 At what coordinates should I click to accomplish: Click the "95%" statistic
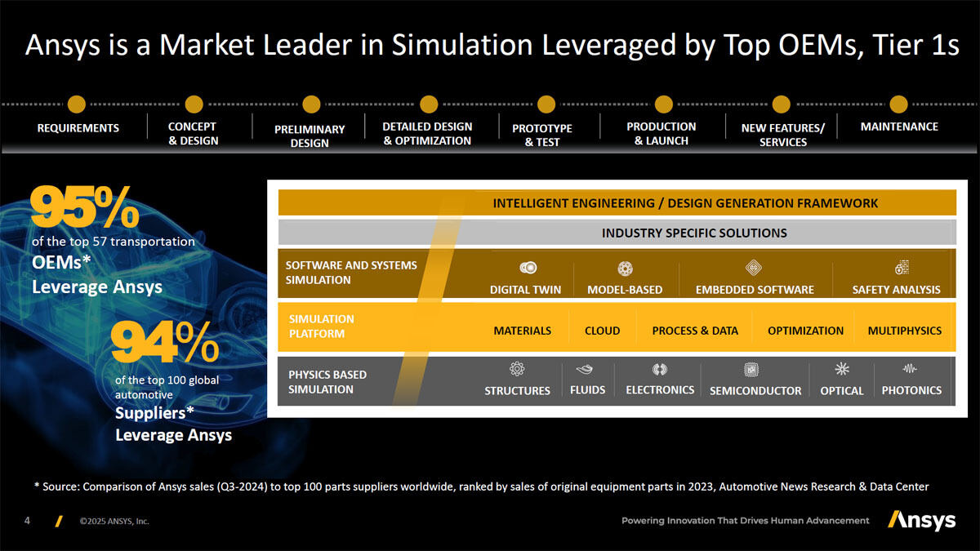[85, 207]
